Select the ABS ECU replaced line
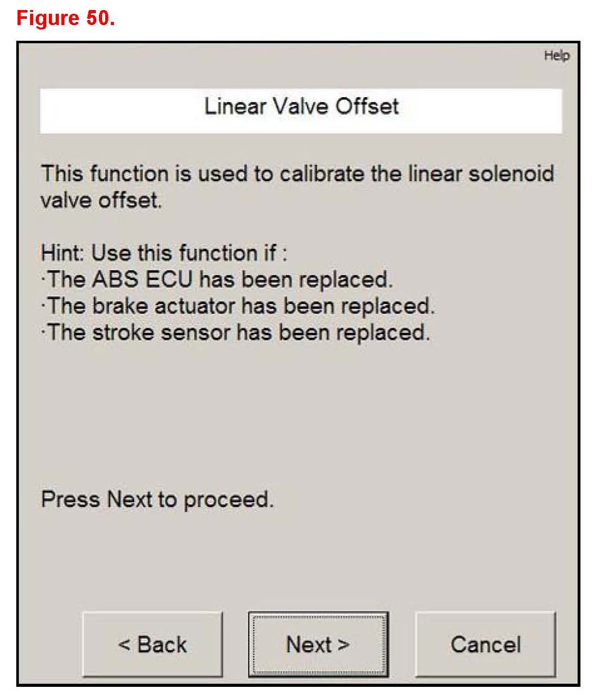The width and height of the screenshot is (598, 700). click(x=217, y=279)
